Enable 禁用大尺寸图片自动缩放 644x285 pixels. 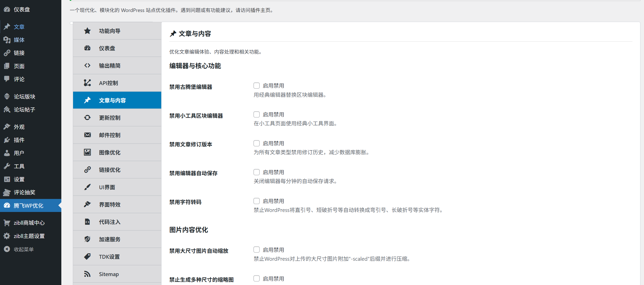click(257, 250)
